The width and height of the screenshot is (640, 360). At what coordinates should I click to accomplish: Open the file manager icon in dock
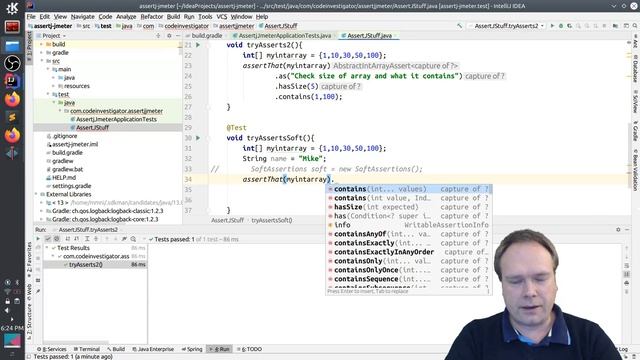click(x=12, y=45)
